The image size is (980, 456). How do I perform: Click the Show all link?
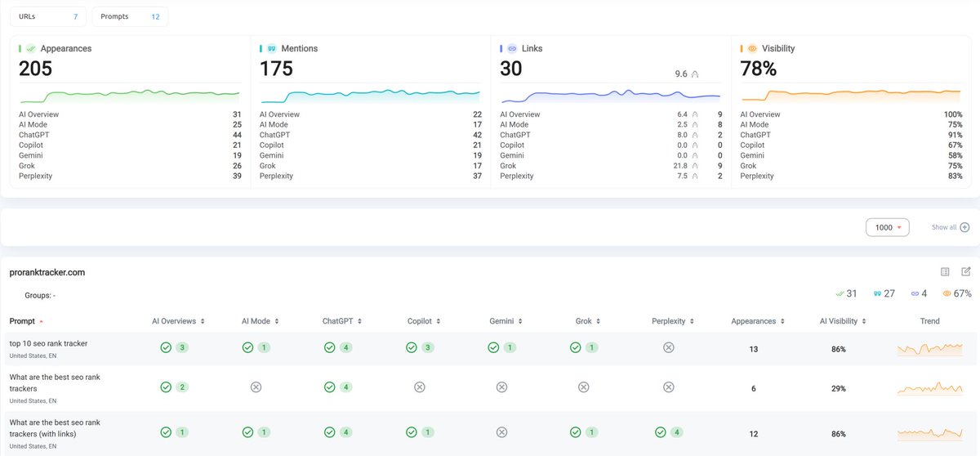(x=944, y=227)
